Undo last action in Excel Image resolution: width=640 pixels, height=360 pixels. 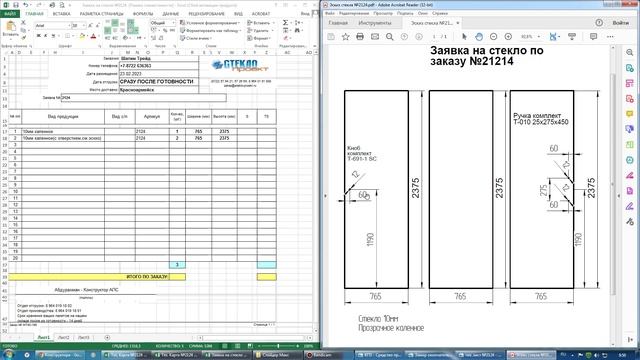pyautogui.click(x=26, y=5)
